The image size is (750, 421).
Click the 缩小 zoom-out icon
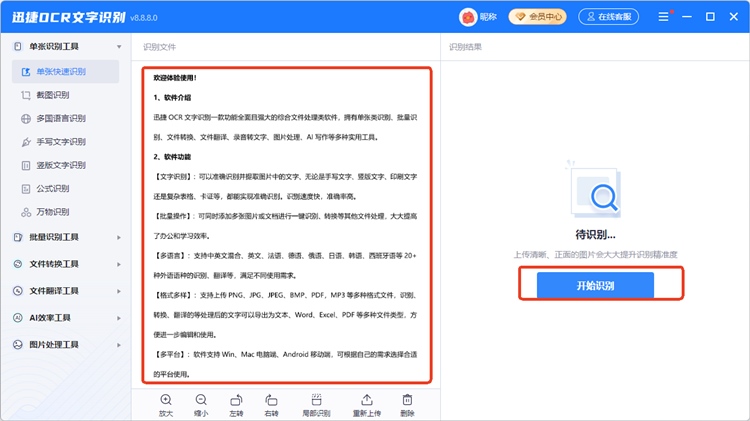[x=201, y=400]
